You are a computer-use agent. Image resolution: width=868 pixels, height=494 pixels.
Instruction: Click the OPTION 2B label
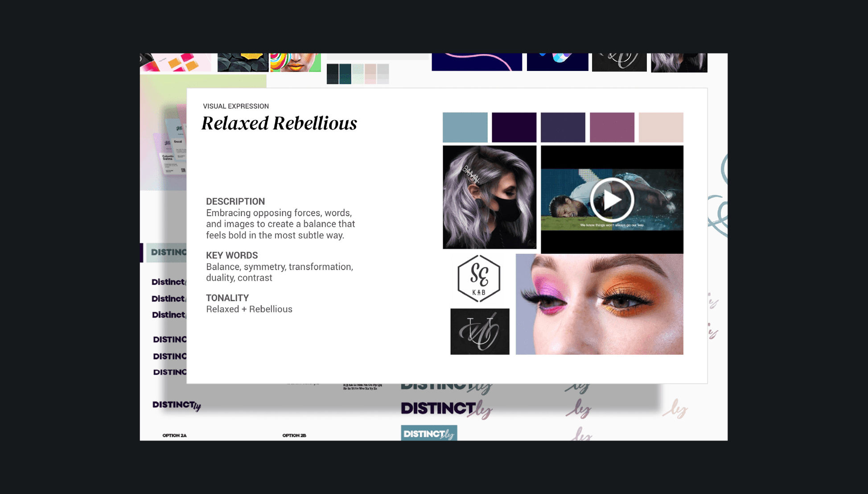294,436
